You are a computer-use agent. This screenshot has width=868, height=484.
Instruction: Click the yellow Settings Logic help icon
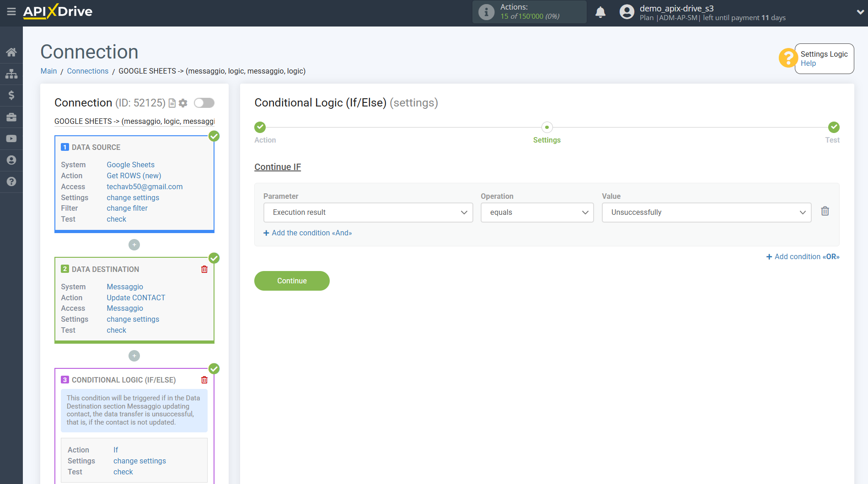point(788,59)
